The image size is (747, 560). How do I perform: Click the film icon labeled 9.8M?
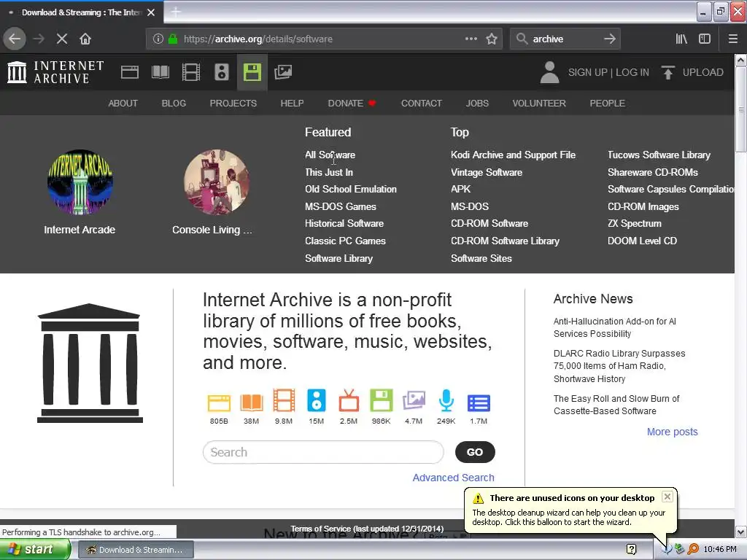(x=284, y=400)
